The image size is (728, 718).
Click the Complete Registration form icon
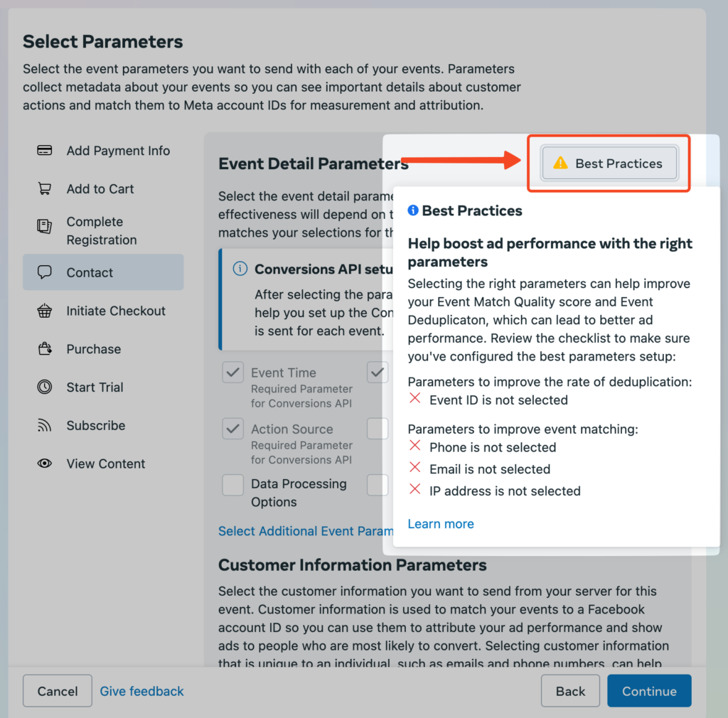(44, 227)
